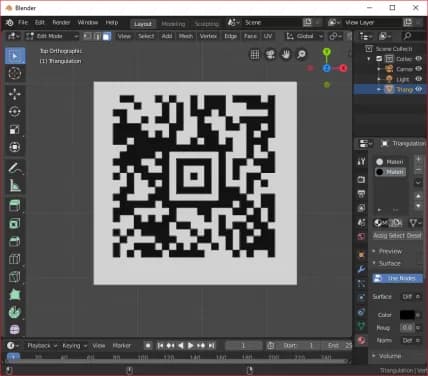Image resolution: width=428 pixels, height=376 pixels.
Task: Click the green Y axis gizmo
Action: [x=327, y=52]
